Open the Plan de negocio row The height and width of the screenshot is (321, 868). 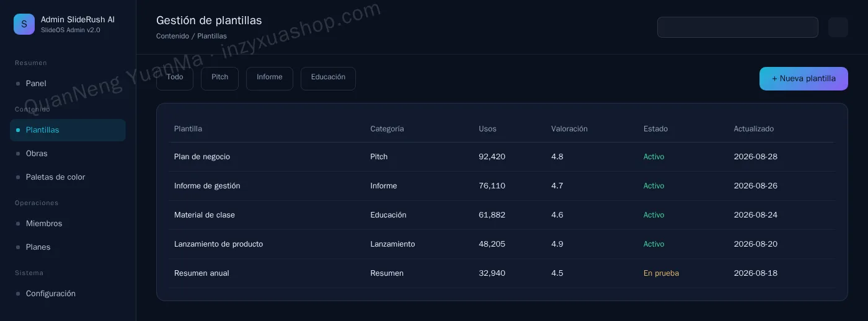coord(502,157)
